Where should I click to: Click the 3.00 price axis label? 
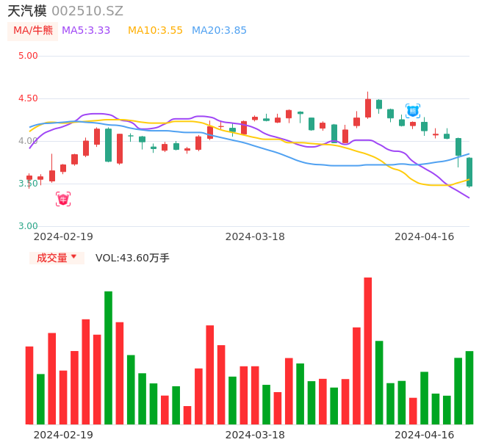click(x=28, y=226)
